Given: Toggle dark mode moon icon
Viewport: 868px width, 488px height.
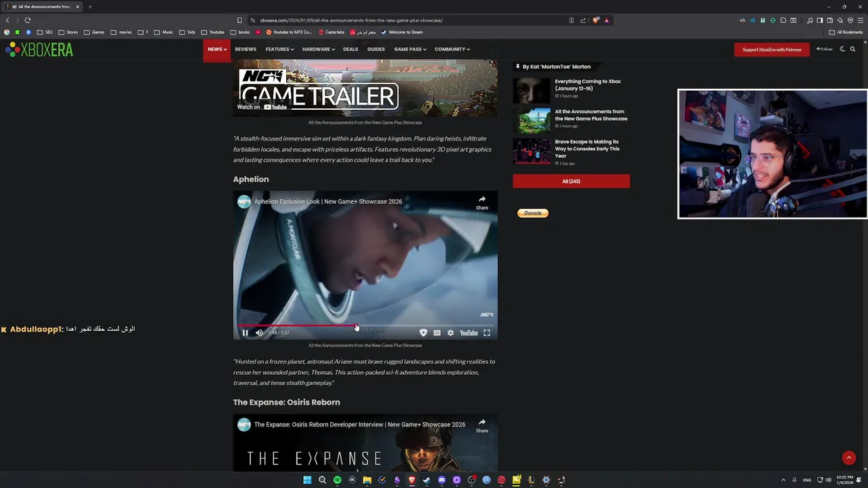Looking at the screenshot, I should [x=842, y=49].
